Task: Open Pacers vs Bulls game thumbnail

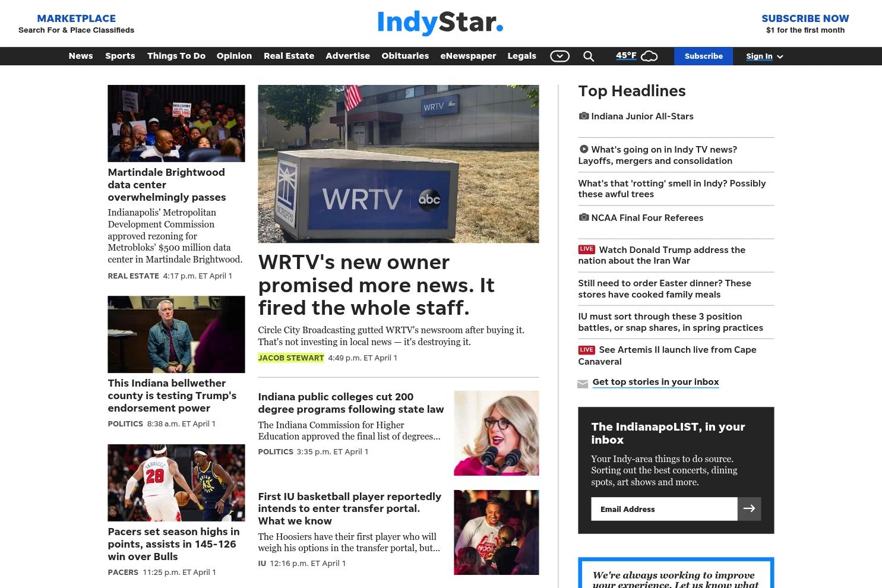Action: point(176,483)
